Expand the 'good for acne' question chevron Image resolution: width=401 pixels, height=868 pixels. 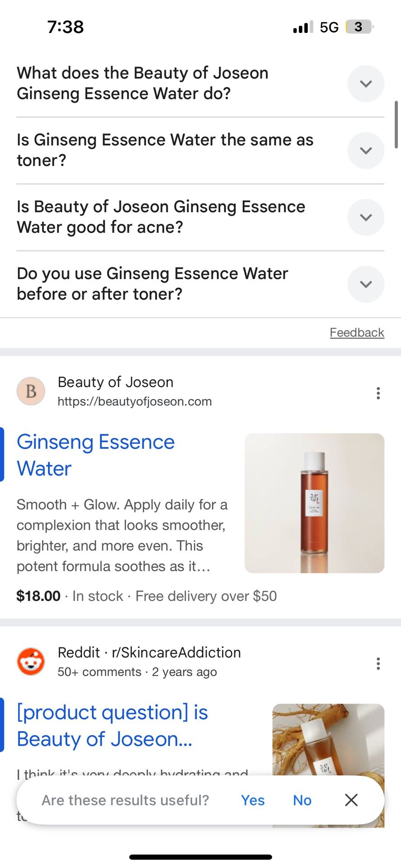[365, 217]
